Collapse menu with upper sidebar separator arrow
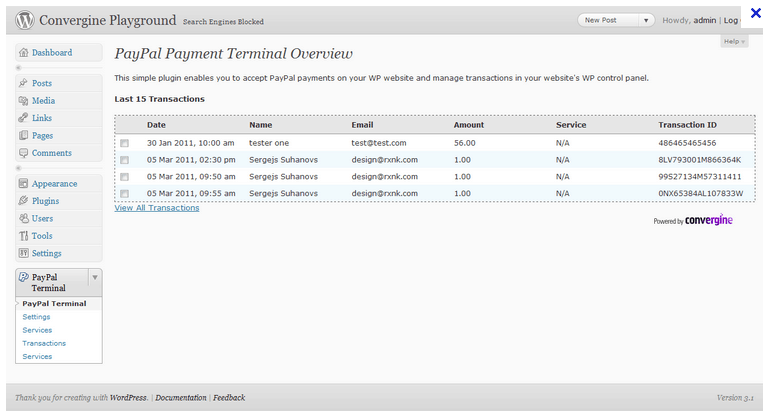This screenshot has height=417, width=770. [19, 68]
